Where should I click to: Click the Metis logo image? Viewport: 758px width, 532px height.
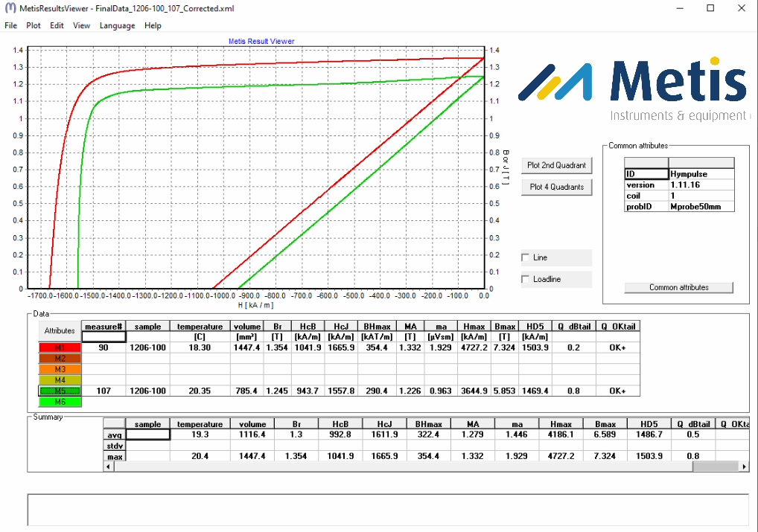pyautogui.click(x=633, y=83)
